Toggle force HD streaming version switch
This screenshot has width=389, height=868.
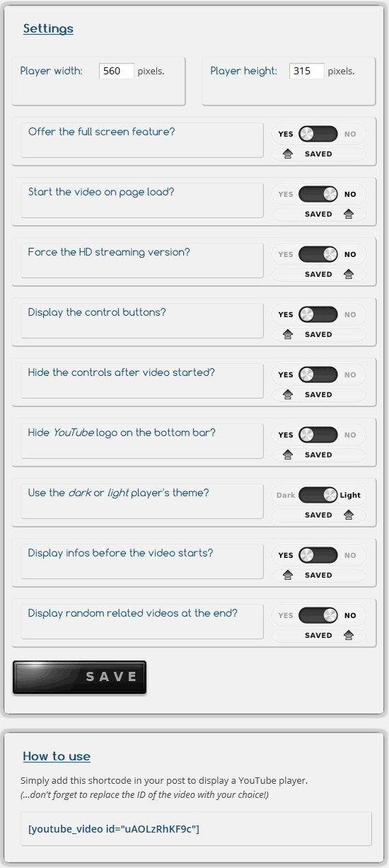(318, 254)
